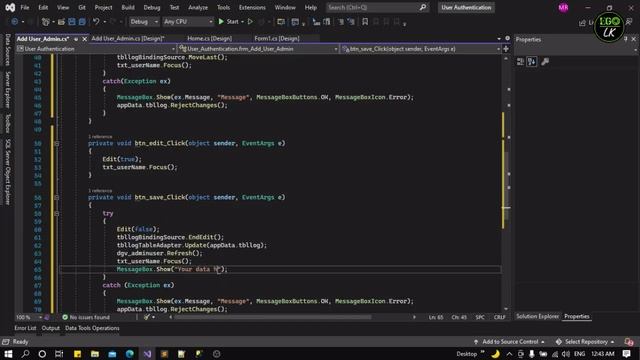Collapse the btn_save_Click method outline
Screen dimensions: 640x360
coord(57,198)
